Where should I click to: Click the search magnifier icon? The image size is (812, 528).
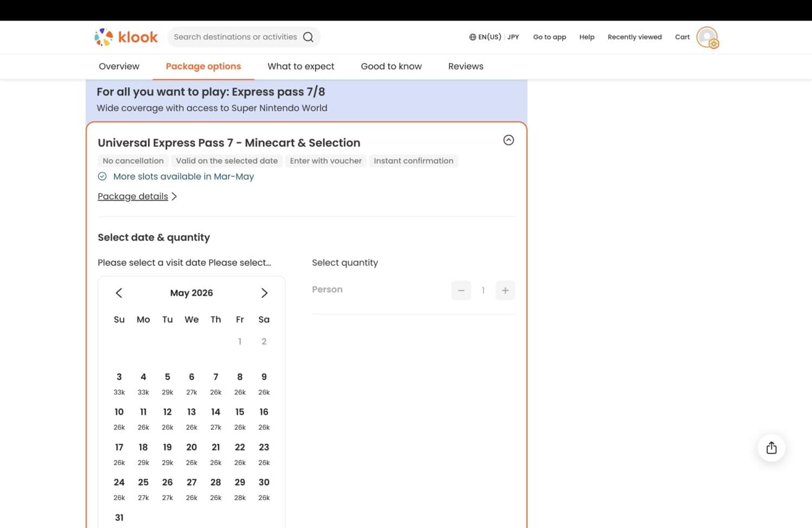click(308, 37)
